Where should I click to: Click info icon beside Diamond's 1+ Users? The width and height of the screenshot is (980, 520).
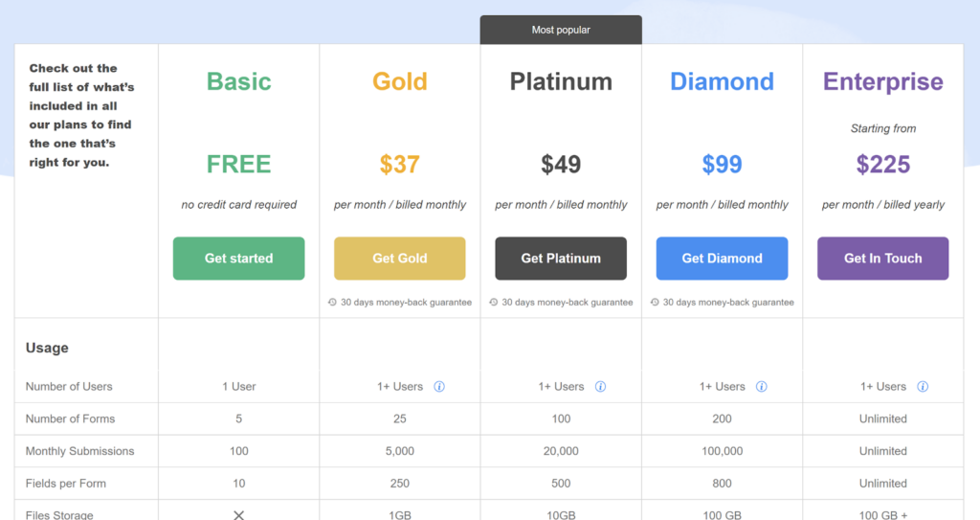click(761, 387)
